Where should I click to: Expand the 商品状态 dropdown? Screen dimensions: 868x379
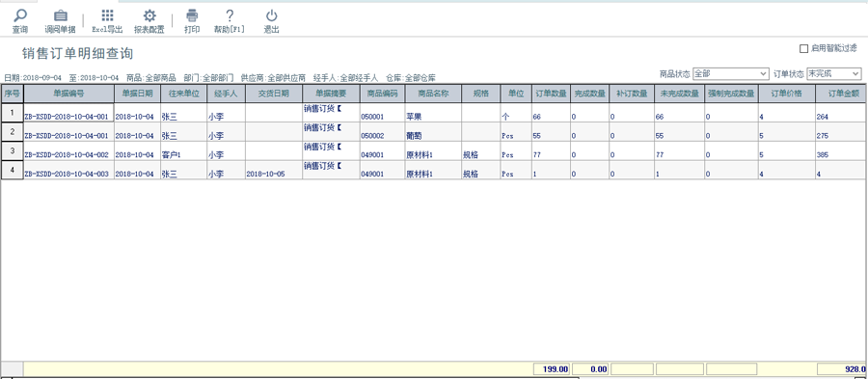731,73
